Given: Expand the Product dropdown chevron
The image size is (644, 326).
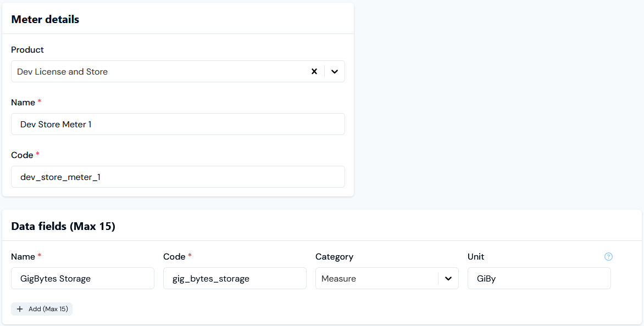Looking at the screenshot, I should point(335,71).
